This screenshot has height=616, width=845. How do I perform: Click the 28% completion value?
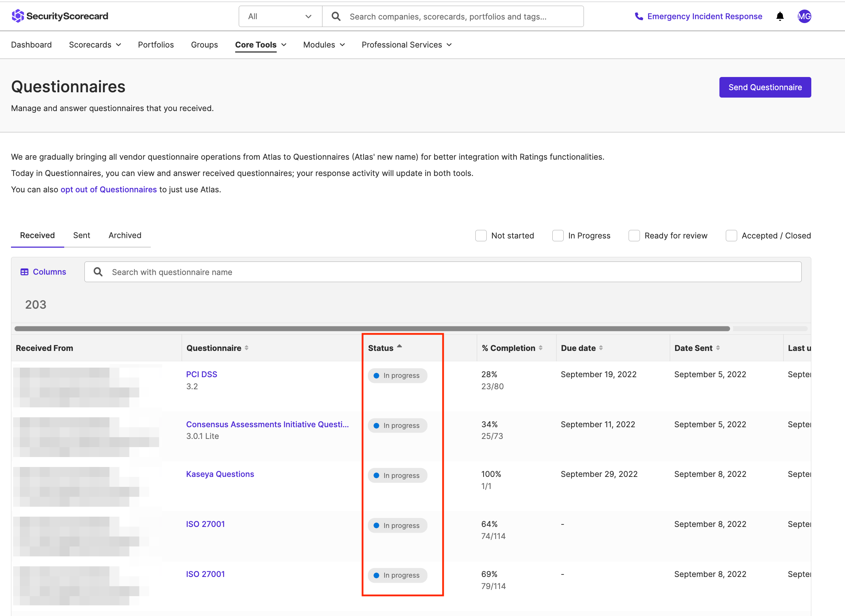click(489, 374)
